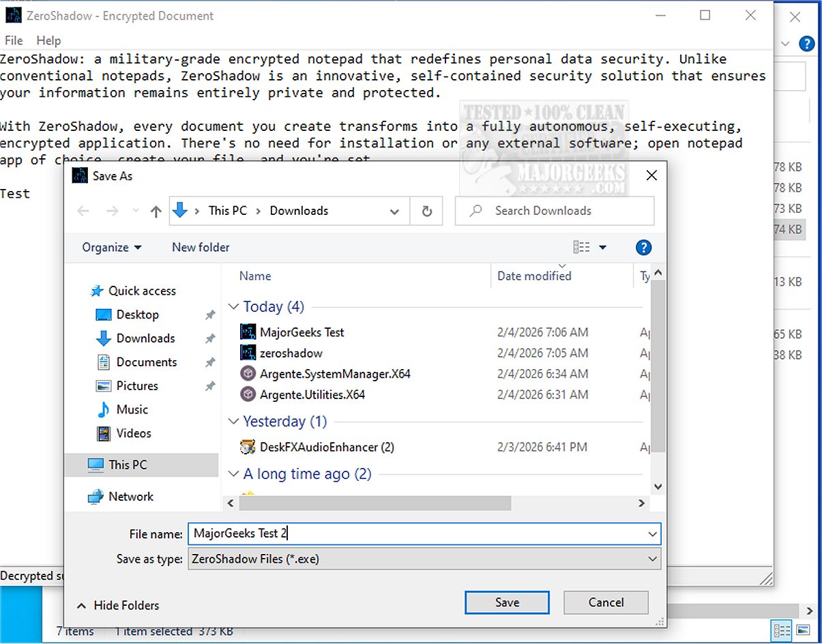Select Downloads in the address breadcrumb

(299, 211)
